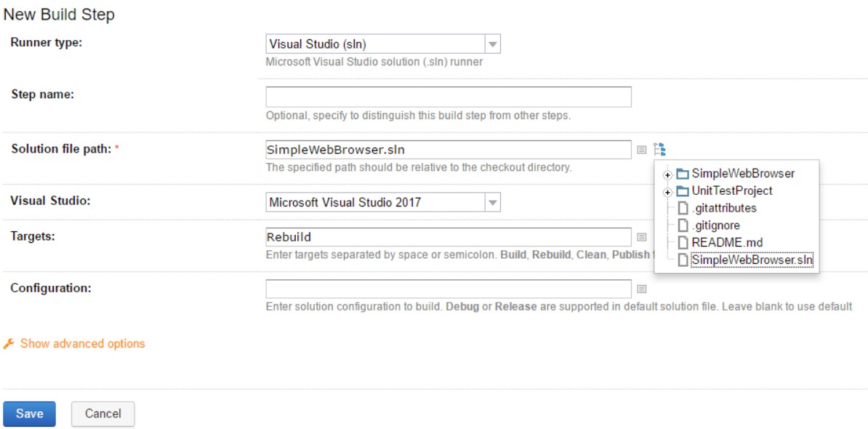Image resolution: width=868 pixels, height=429 pixels.
Task: Click parameter list icon beside Solution file path
Action: coord(642,150)
